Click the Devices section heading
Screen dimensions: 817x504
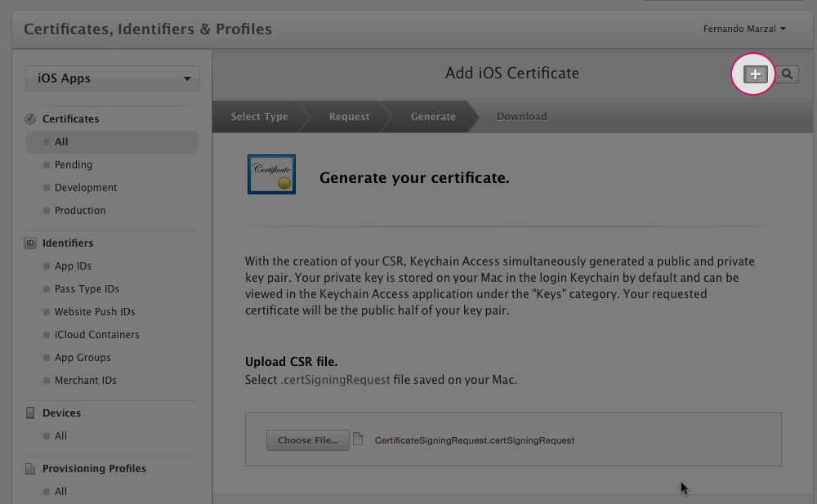[61, 413]
